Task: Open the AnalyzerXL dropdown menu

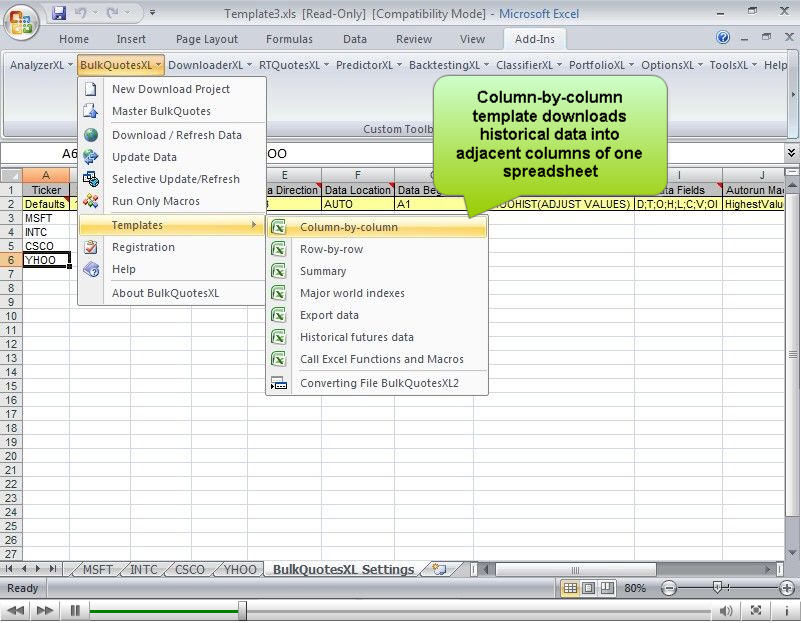Action: [41, 65]
